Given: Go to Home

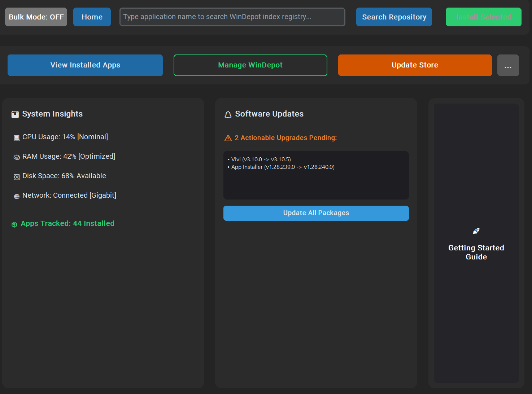Looking at the screenshot, I should 92,17.
